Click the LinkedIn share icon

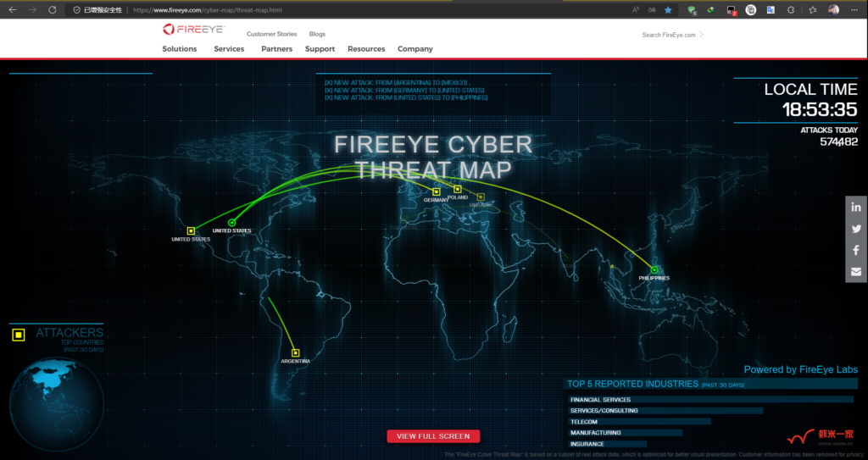point(856,208)
